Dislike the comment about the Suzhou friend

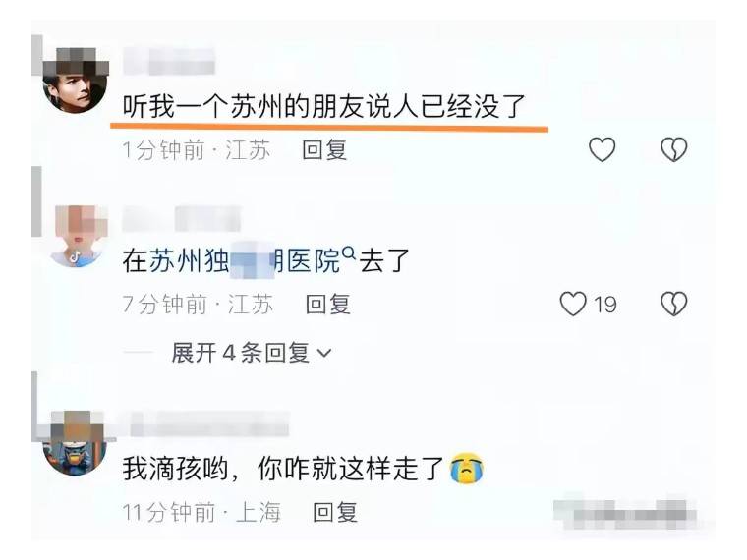[x=674, y=149]
